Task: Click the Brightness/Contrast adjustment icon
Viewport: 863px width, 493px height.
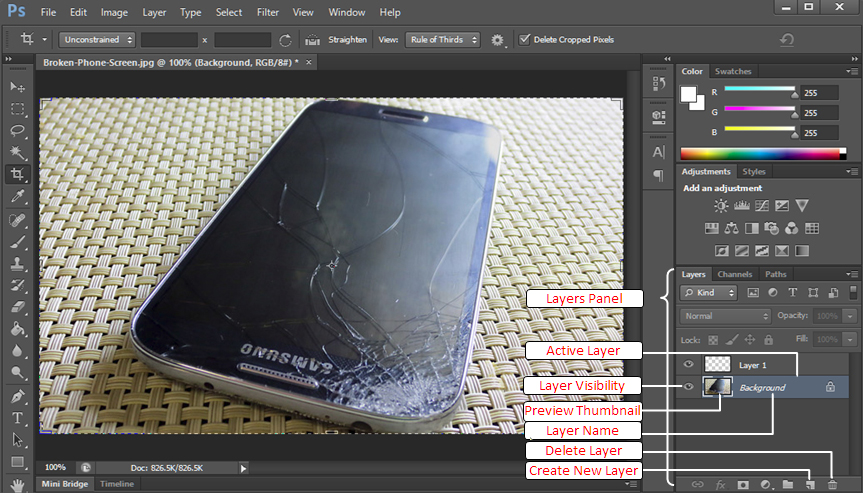Action: pyautogui.click(x=720, y=206)
